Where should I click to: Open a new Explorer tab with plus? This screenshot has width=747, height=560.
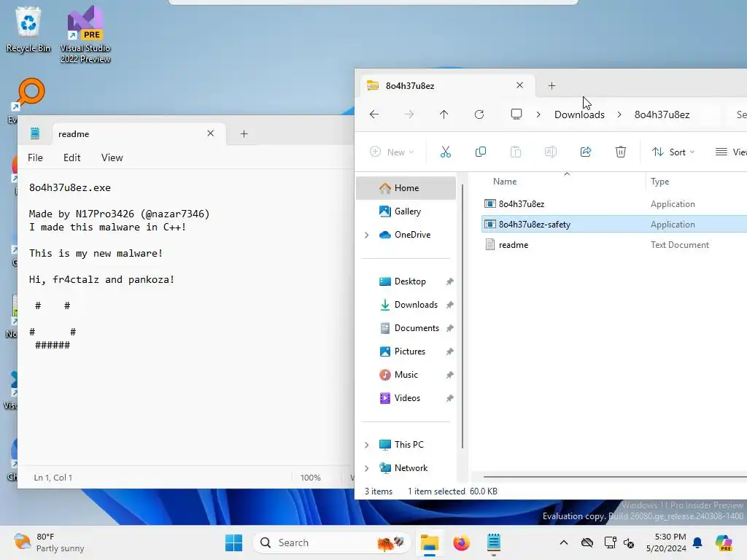pyautogui.click(x=551, y=86)
